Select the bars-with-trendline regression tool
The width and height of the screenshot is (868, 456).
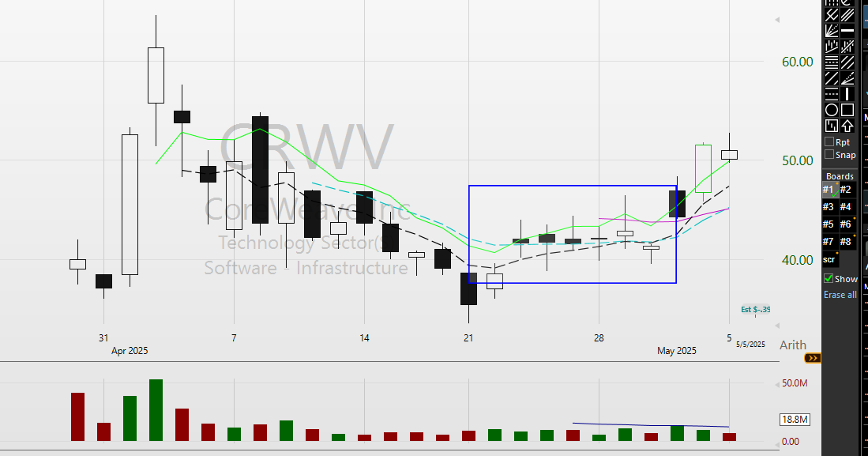click(832, 46)
